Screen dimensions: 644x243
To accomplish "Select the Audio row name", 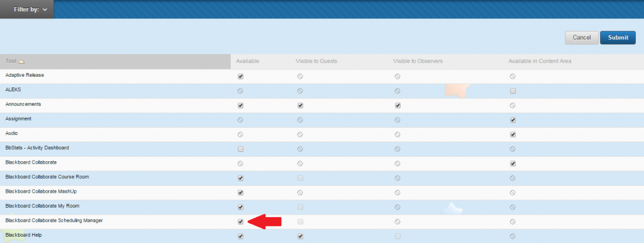I will [11, 133].
